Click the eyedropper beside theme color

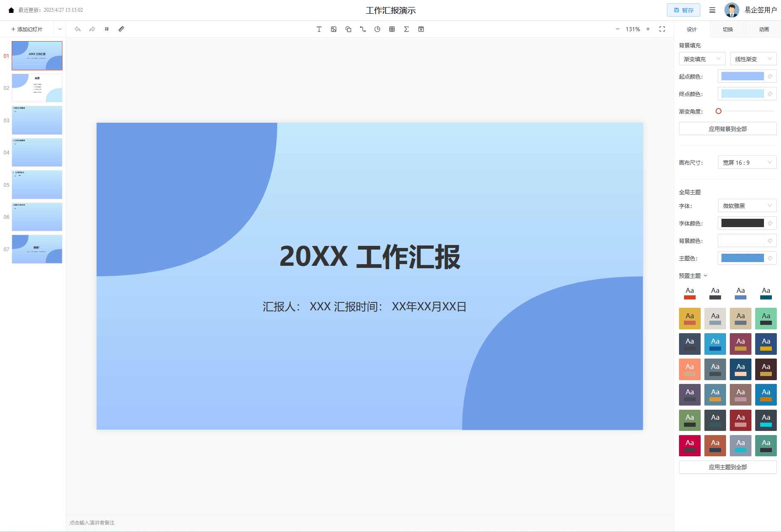coord(770,258)
